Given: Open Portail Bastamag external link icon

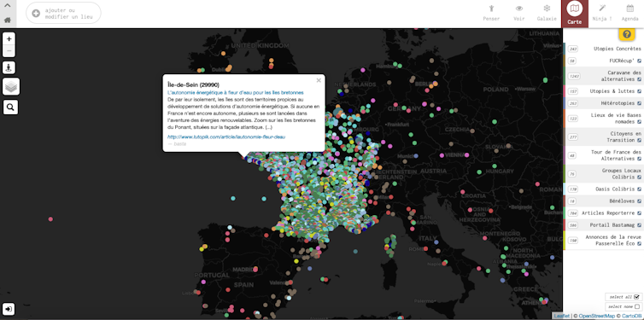Looking at the screenshot, I should point(640,225).
